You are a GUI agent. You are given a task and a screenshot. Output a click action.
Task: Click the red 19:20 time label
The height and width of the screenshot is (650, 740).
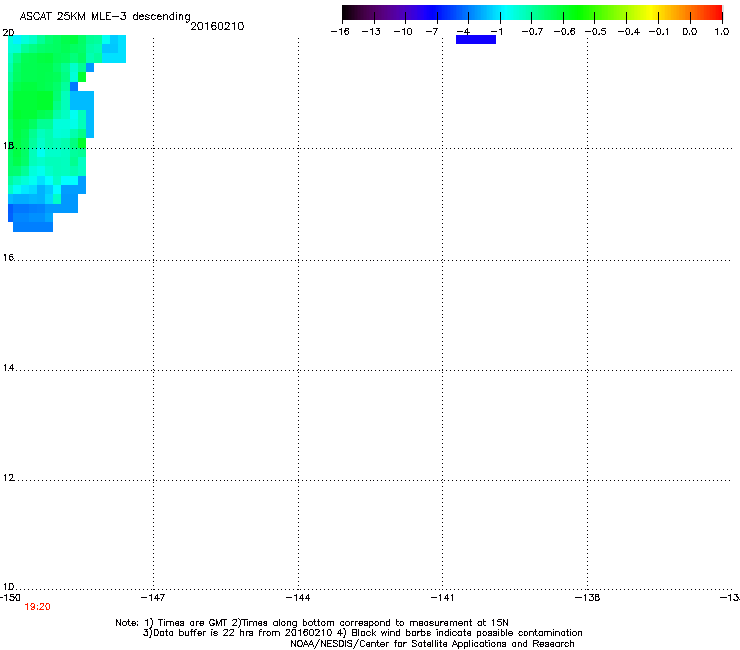[x=37, y=607]
